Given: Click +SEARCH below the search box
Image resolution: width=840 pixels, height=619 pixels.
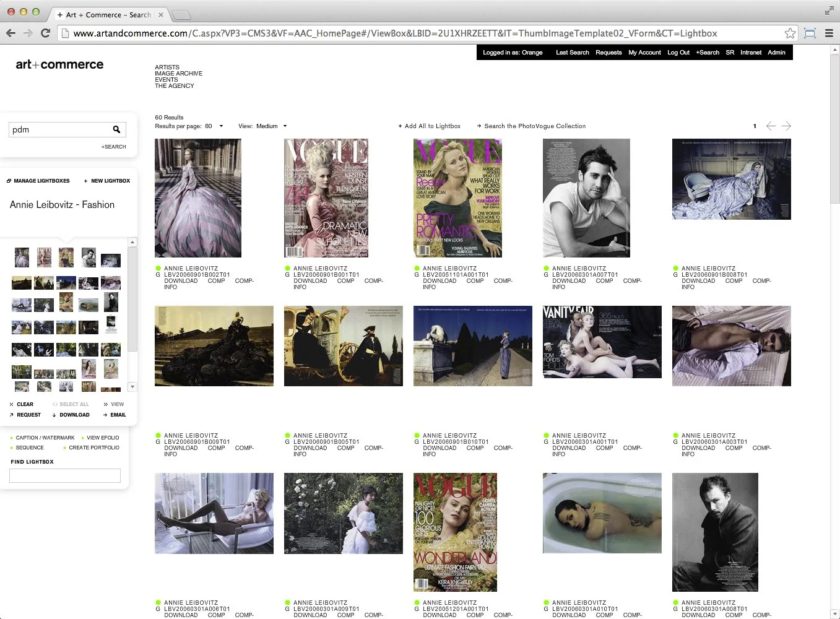Looking at the screenshot, I should point(114,147).
